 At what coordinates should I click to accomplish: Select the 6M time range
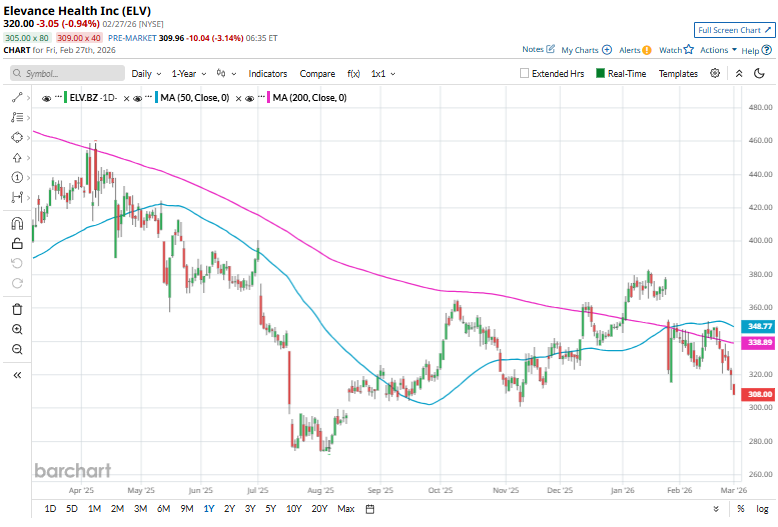163,509
